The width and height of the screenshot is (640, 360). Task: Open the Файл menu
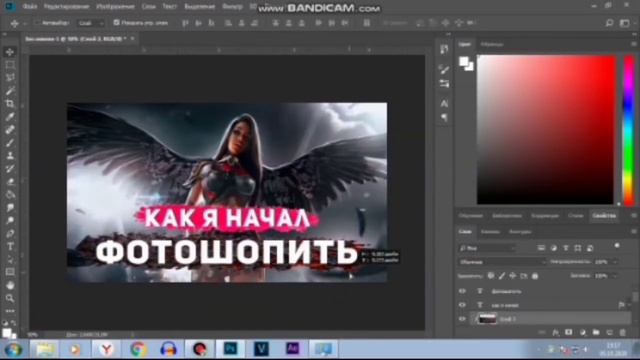(30, 7)
